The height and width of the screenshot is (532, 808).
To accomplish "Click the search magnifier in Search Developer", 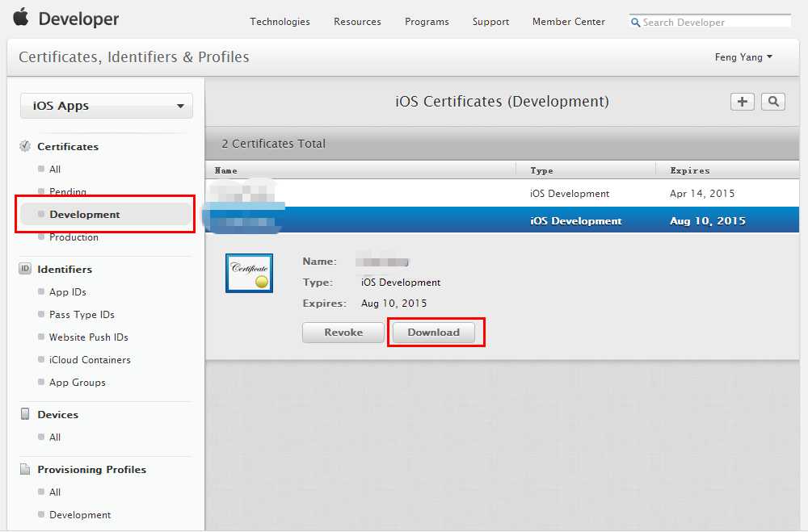I will click(x=635, y=23).
